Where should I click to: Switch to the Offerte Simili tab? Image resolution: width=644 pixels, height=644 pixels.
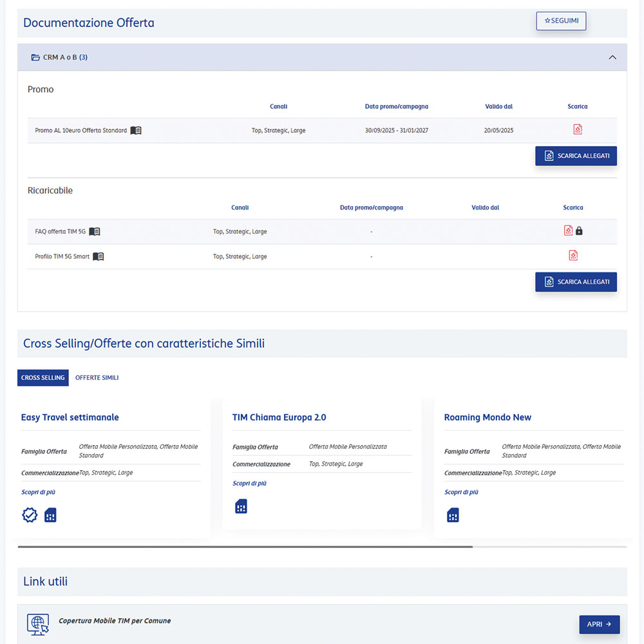click(x=97, y=378)
